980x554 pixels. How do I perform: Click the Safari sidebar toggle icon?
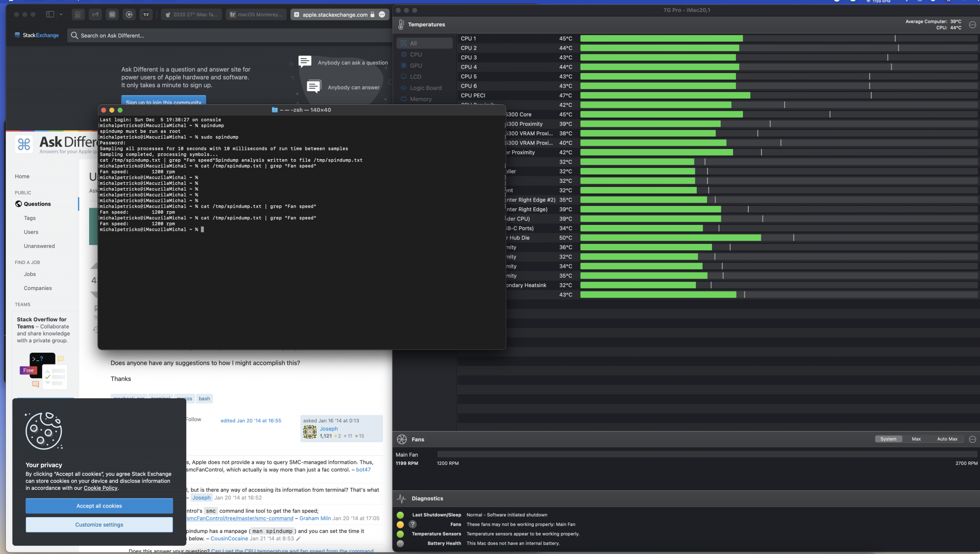(50, 15)
